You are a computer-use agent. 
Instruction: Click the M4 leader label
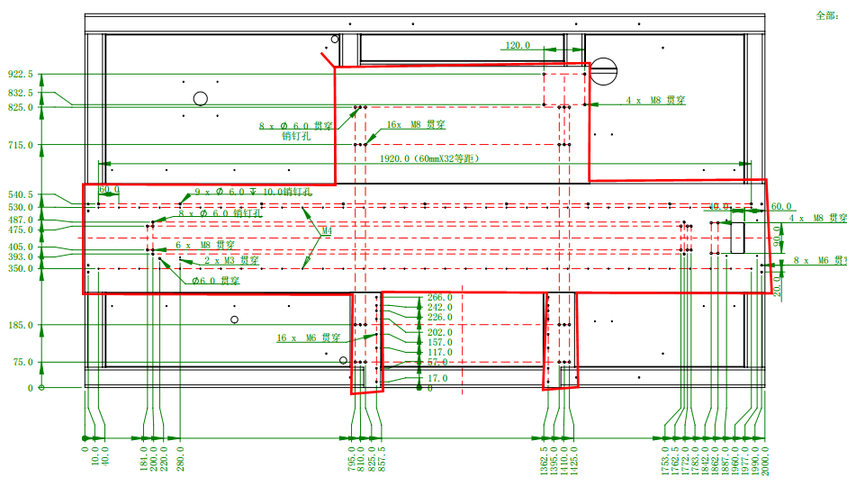[327, 231]
